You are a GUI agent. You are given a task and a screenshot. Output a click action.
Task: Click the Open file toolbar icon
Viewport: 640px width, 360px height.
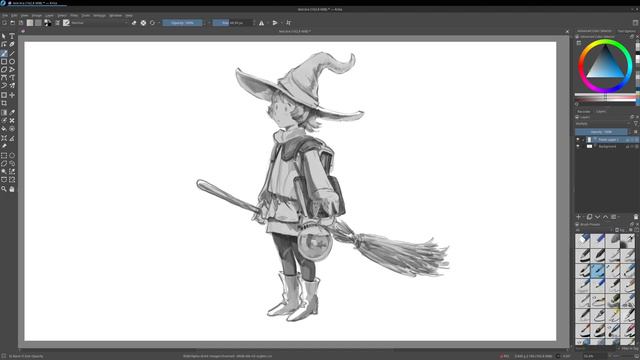click(12, 23)
